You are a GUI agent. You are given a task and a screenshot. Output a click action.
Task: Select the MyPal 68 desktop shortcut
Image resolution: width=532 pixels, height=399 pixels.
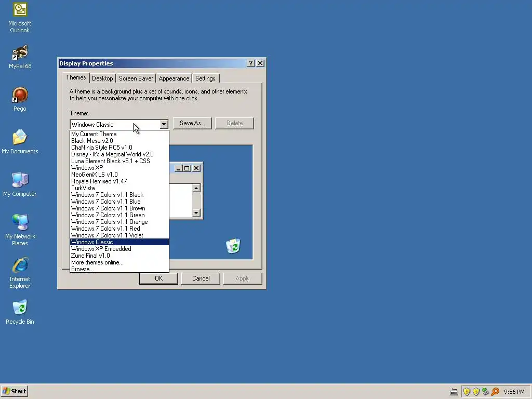tap(20, 57)
